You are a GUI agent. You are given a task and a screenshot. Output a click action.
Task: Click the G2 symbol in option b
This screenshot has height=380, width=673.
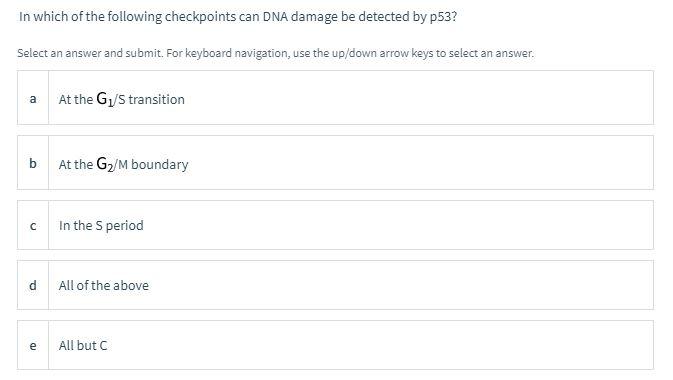pos(105,164)
